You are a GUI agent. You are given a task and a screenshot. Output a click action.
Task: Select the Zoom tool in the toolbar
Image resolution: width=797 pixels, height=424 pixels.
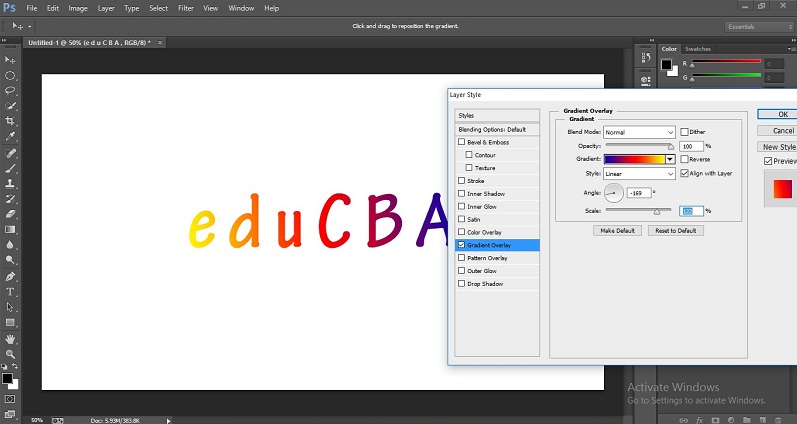click(x=10, y=354)
